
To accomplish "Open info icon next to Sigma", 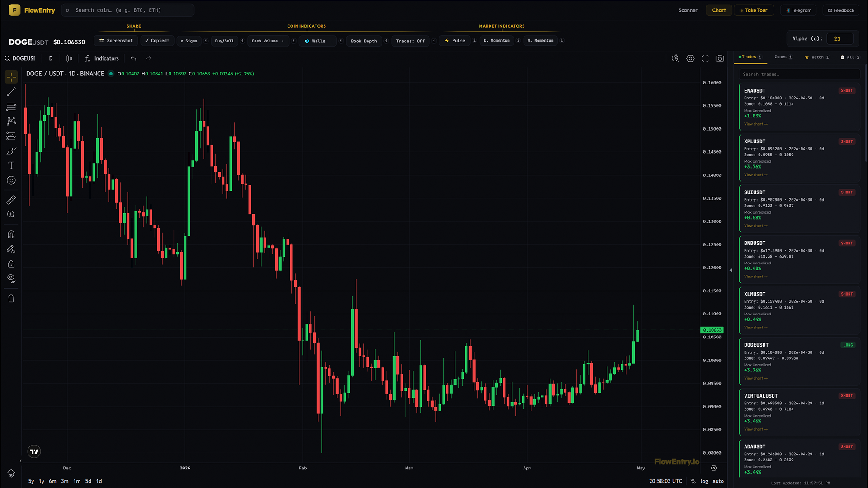I will (x=206, y=41).
